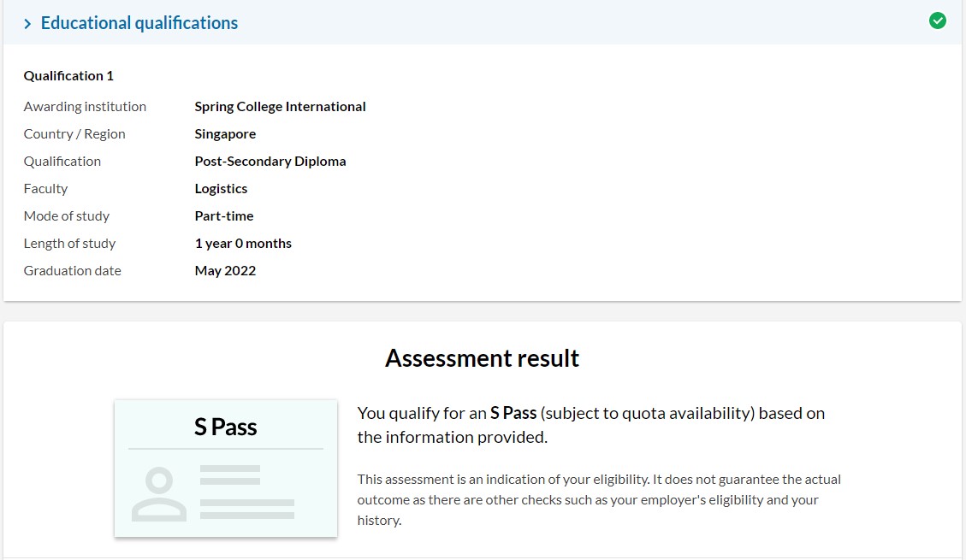966x560 pixels.
Task: Click the Logistics faculty value
Action: coord(221,189)
